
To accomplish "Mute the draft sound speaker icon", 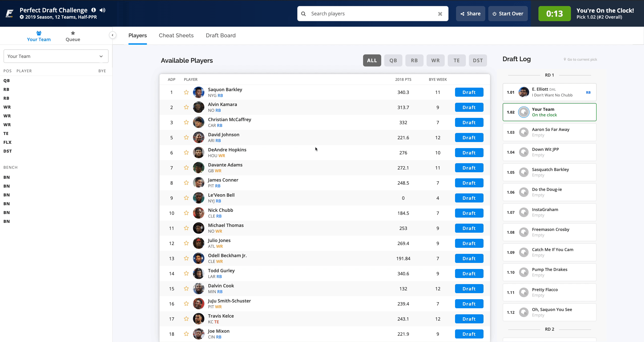I will (x=102, y=10).
